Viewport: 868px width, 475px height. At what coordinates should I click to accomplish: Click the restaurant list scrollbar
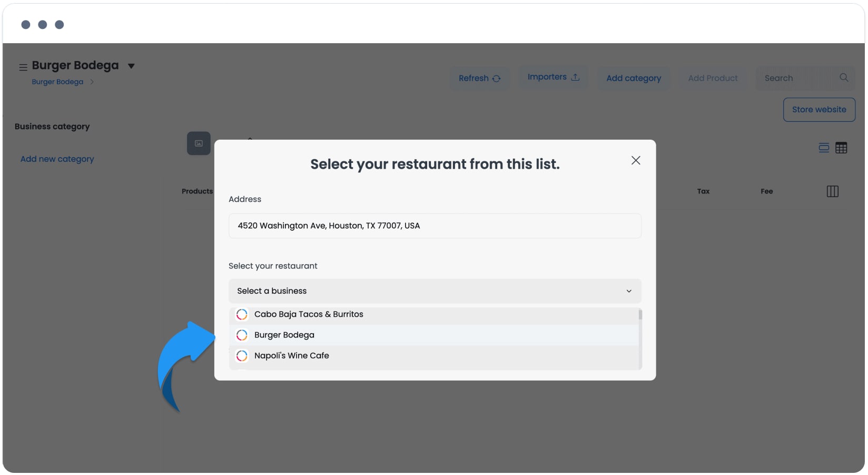pyautogui.click(x=640, y=315)
